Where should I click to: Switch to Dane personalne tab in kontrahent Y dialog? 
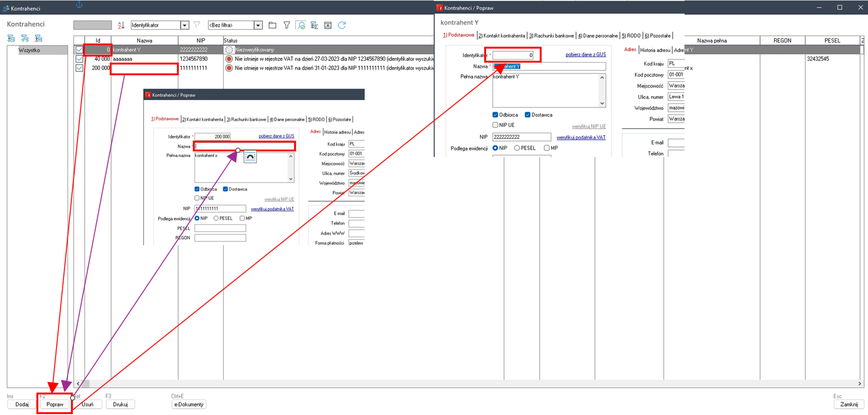[597, 36]
